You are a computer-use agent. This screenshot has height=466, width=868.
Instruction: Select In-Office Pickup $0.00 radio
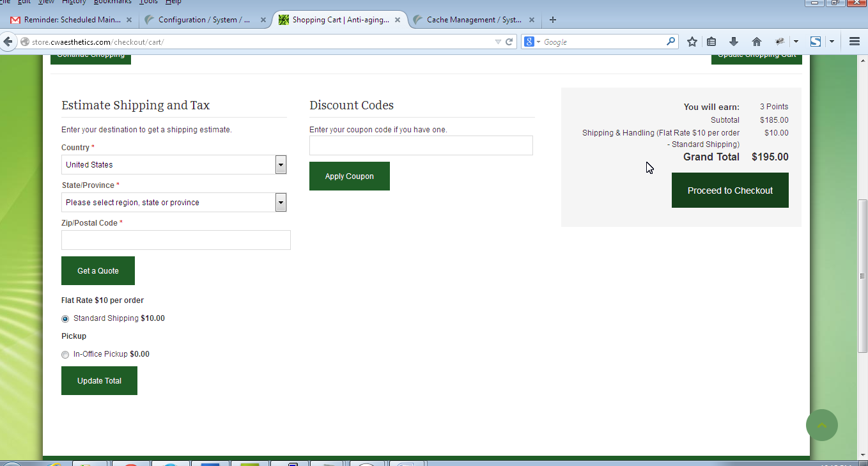(65, 355)
